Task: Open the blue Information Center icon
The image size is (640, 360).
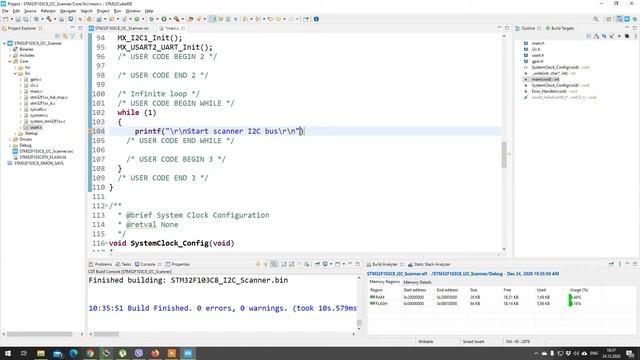Action: click(x=316, y=19)
